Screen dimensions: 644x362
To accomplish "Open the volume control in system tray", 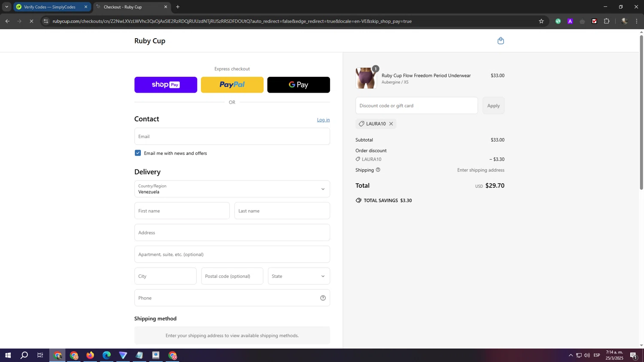I will click(587, 356).
